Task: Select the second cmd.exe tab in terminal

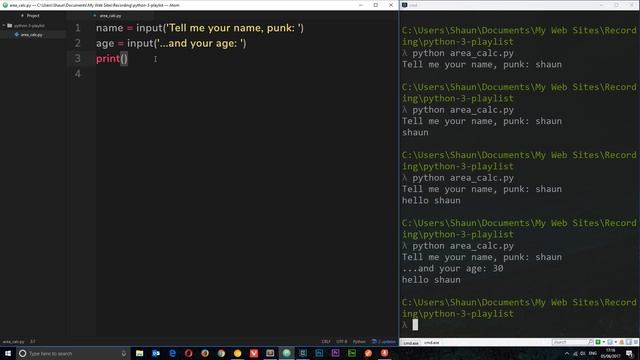Action: pyautogui.click(x=431, y=343)
